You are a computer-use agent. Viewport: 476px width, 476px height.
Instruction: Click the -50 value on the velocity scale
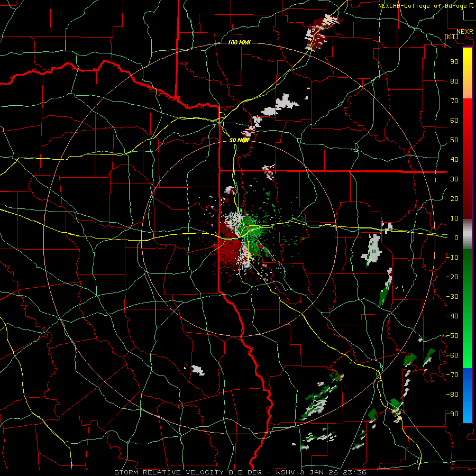coord(452,336)
